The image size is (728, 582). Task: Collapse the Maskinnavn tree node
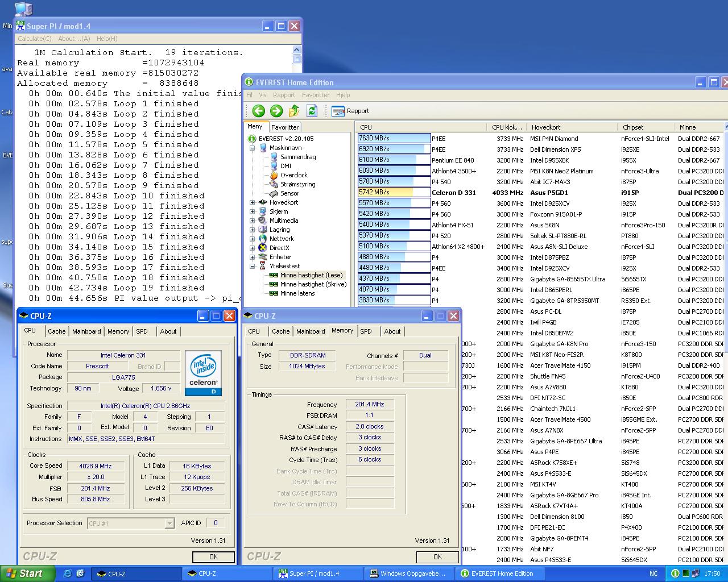point(252,148)
